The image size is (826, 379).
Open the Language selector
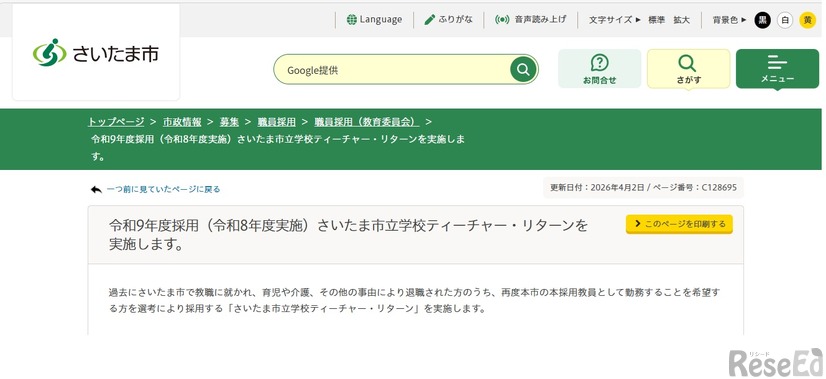[374, 20]
